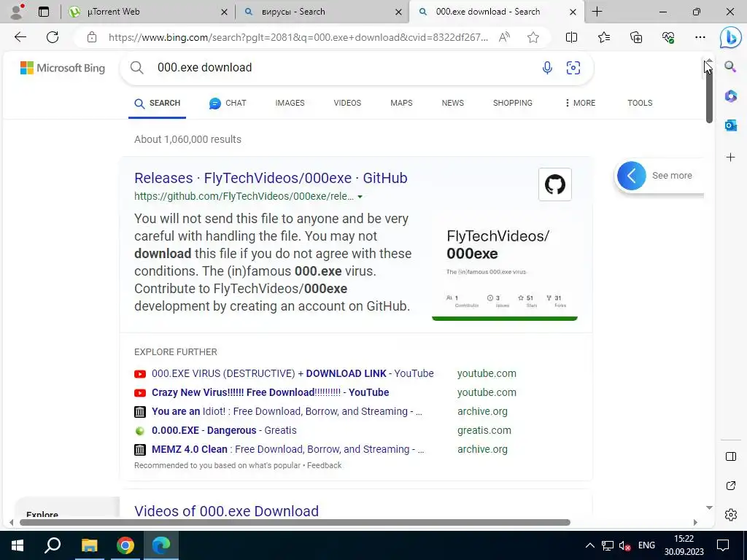Show hidden system tray icons
Viewport: 747px width, 560px height.
[x=589, y=545]
